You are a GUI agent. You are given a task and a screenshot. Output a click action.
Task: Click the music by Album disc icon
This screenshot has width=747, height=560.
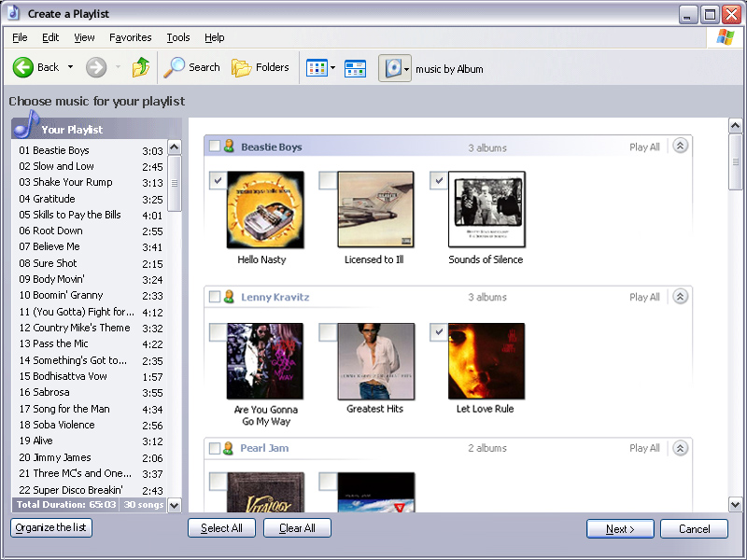pyautogui.click(x=393, y=68)
